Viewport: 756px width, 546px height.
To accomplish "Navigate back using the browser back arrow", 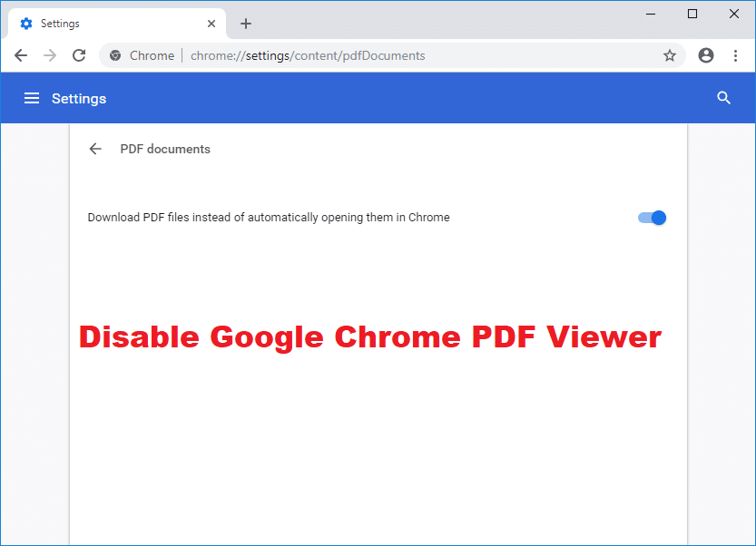I will tap(20, 55).
